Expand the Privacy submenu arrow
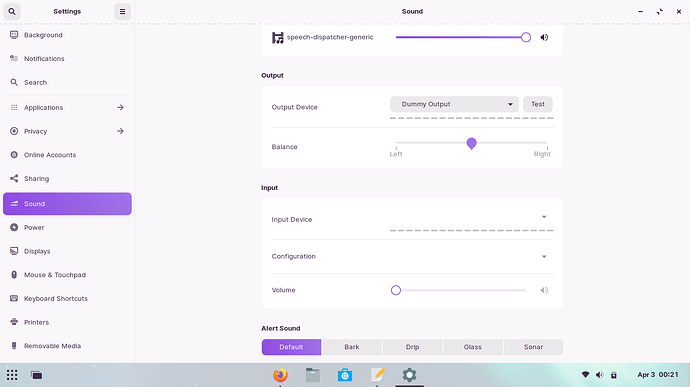The height and width of the screenshot is (387, 690). [120, 131]
